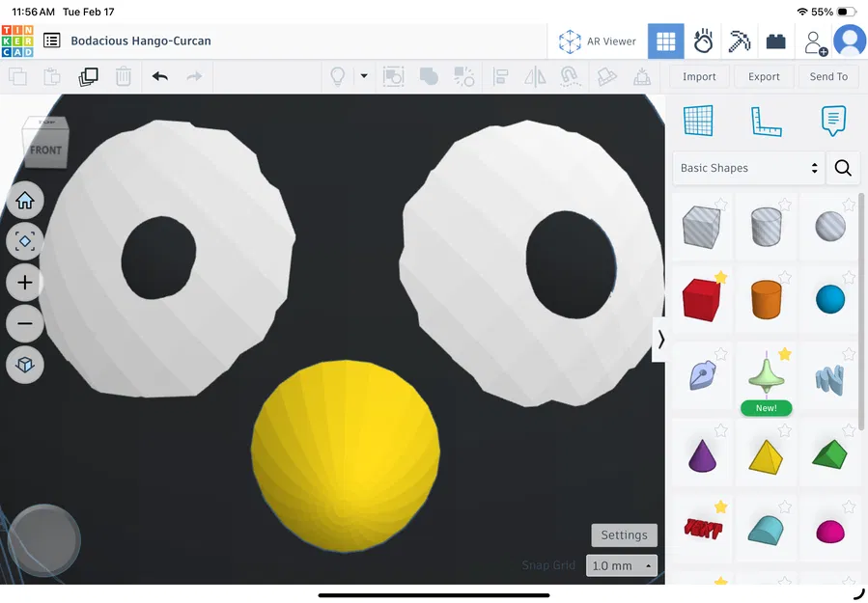868x603 pixels.
Task: Select the yellow Pyramid shape
Action: click(x=767, y=457)
